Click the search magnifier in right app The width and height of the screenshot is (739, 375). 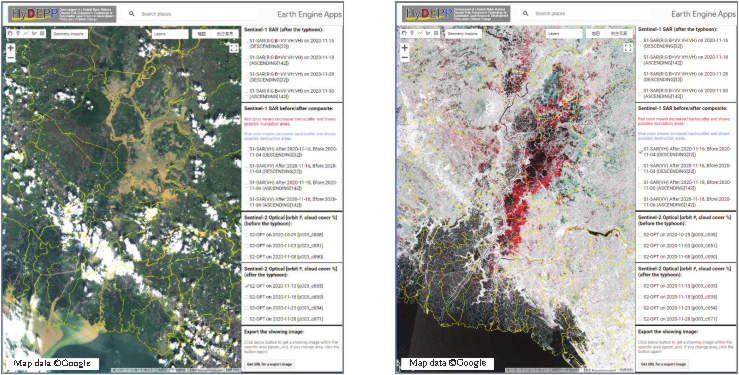[526, 14]
